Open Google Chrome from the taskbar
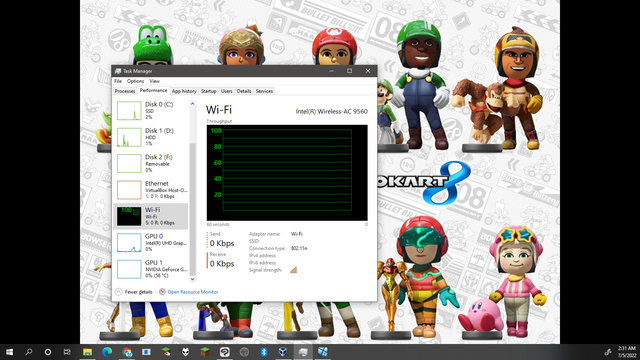640x360 pixels. pos(127,352)
